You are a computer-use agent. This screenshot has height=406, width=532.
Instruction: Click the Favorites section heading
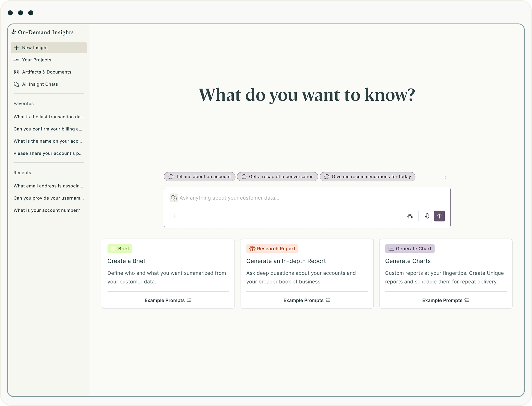(x=24, y=103)
